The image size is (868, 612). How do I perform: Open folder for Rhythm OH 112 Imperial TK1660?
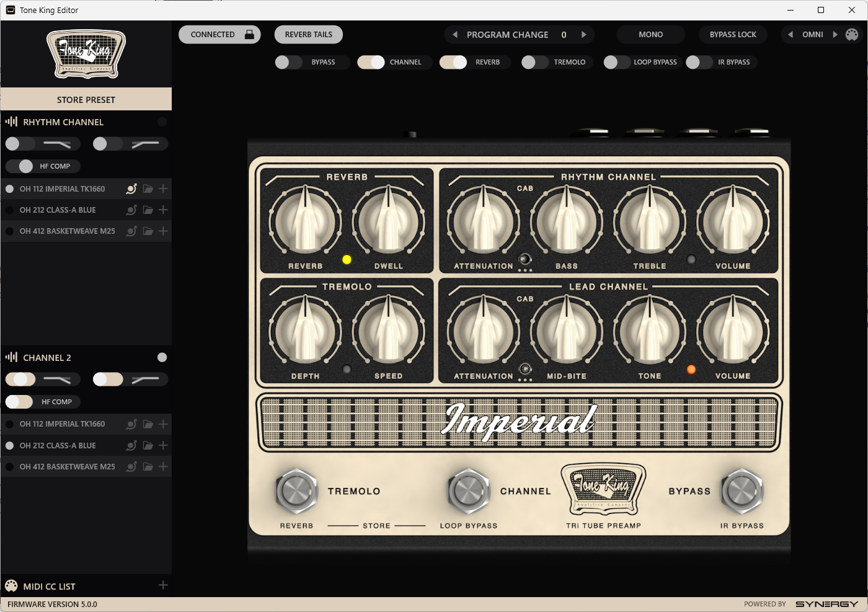click(148, 188)
